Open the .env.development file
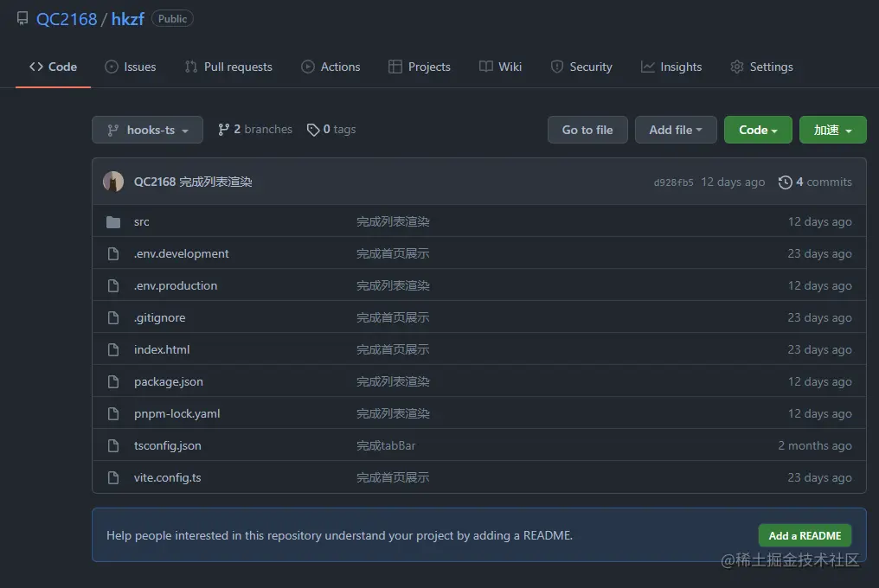Screen dimensions: 879x588 (x=181, y=254)
